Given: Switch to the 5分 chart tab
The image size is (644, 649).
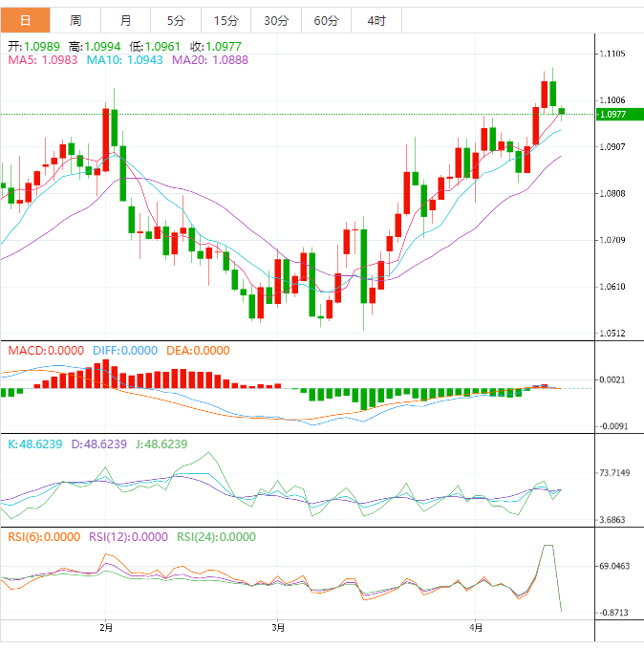Looking at the screenshot, I should click(x=176, y=20).
